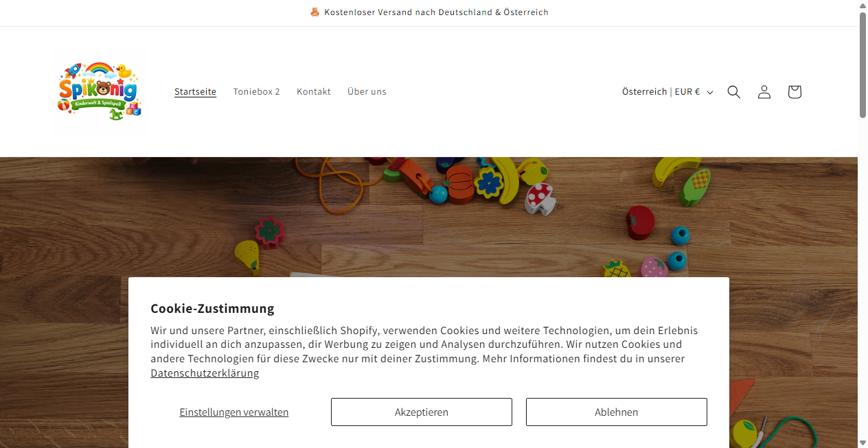Click the scrollbar down arrow
This screenshot has width=868, height=448.
click(x=863, y=443)
